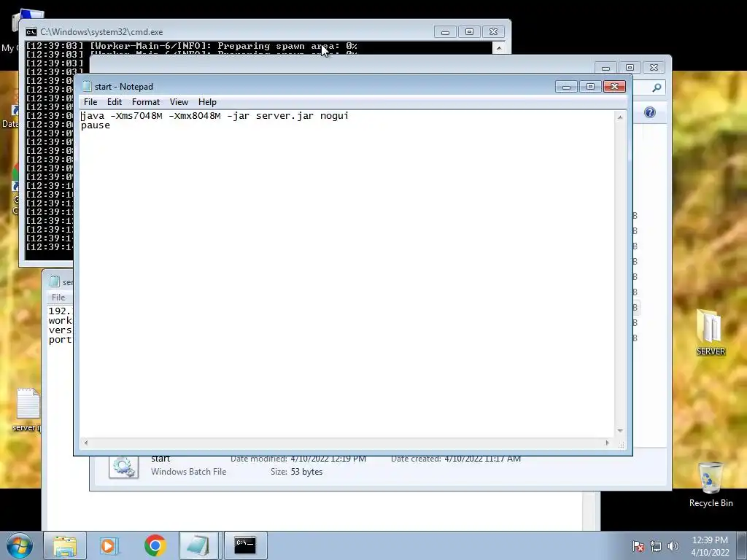Screen dimensions: 747x560
Task: Select the Recycle Bin desktop icon
Action: coord(711,485)
